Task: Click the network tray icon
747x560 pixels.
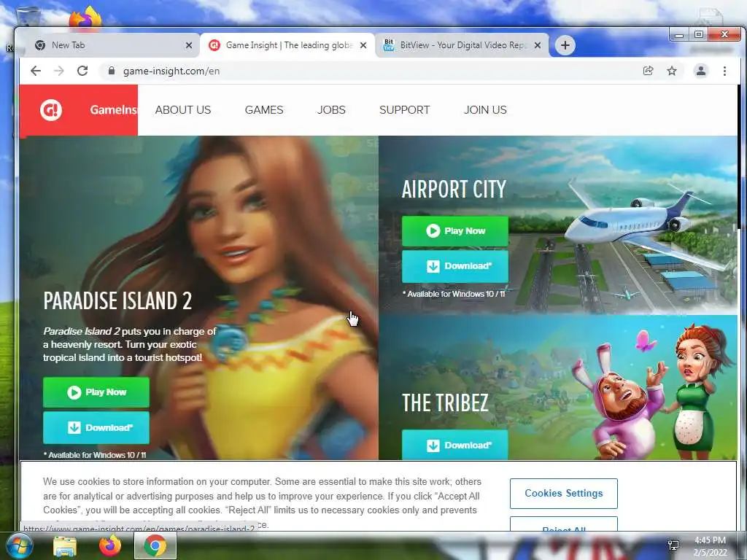Action: coord(673,545)
